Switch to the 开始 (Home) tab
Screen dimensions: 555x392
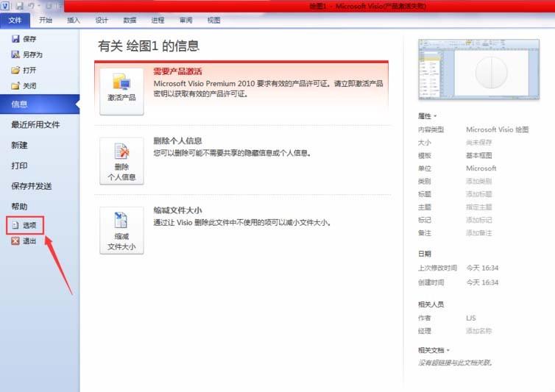(46, 20)
